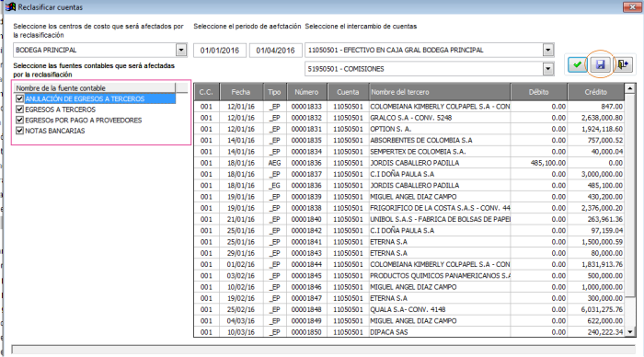
Task: Click the Nombre de la fuente contable header
Action: pos(95,88)
